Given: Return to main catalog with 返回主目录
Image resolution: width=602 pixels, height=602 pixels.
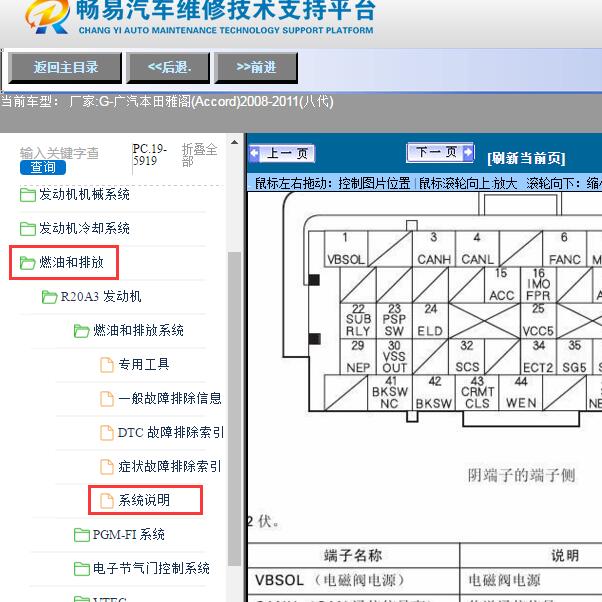Looking at the screenshot, I should 65,68.
